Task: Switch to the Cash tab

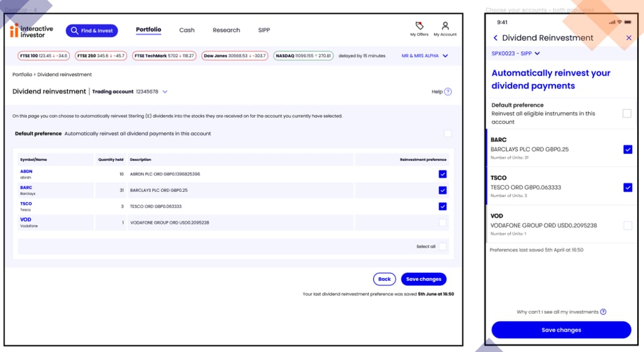Action: 187,30
